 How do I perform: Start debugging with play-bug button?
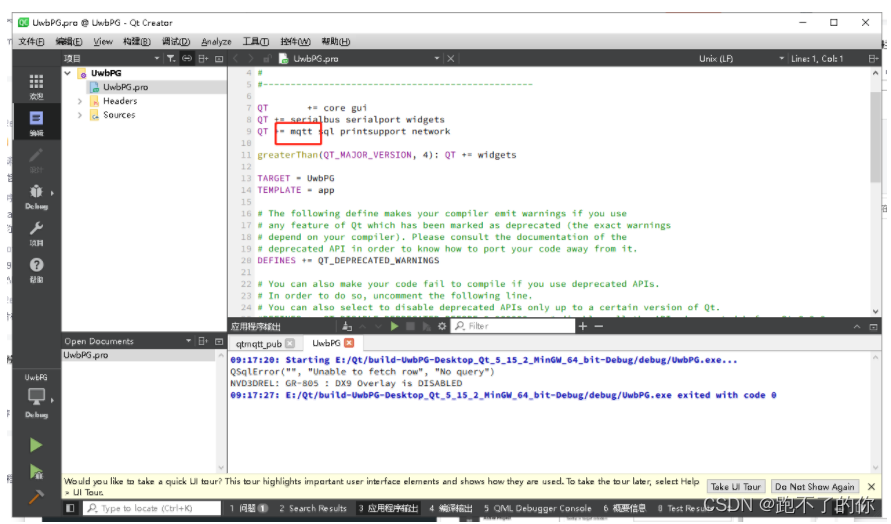point(36,472)
